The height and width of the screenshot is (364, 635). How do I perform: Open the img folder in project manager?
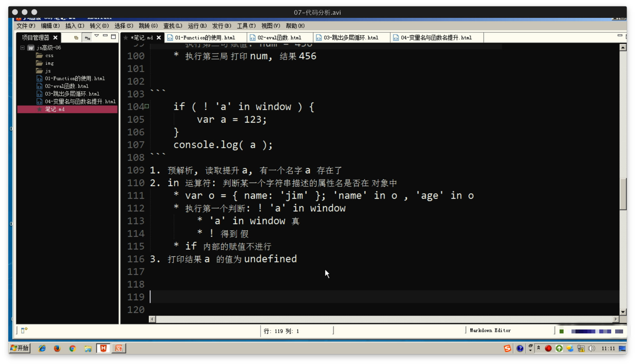click(45, 63)
